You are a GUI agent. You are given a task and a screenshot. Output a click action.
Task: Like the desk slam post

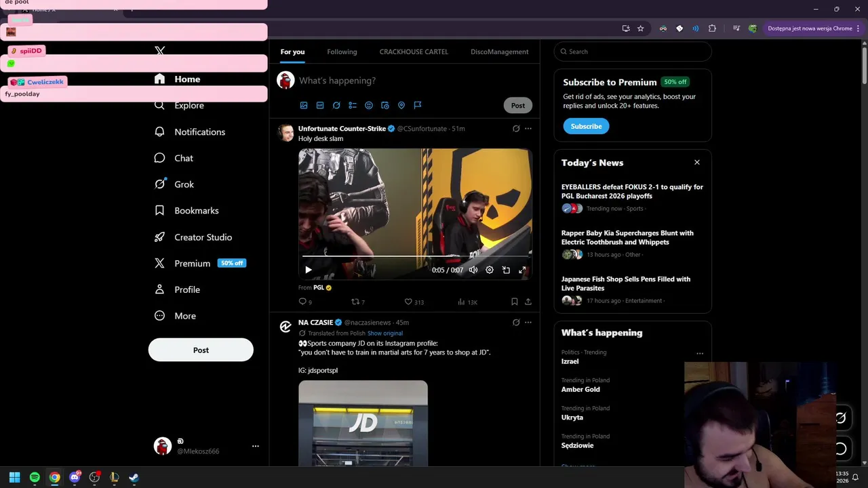414,302
